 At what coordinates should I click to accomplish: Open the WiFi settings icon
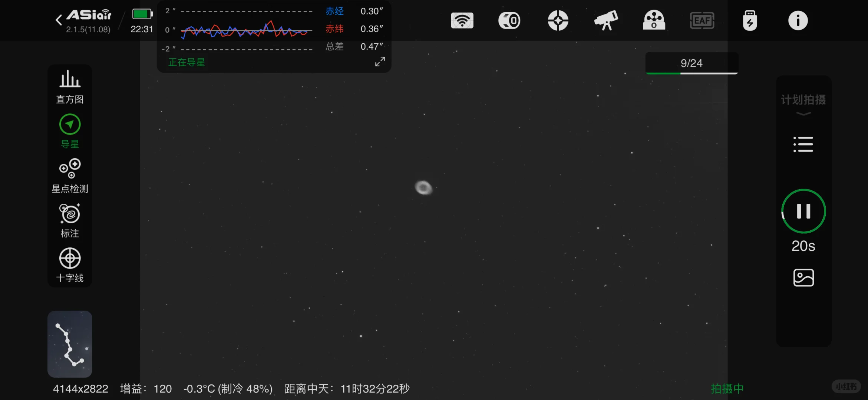click(x=462, y=20)
